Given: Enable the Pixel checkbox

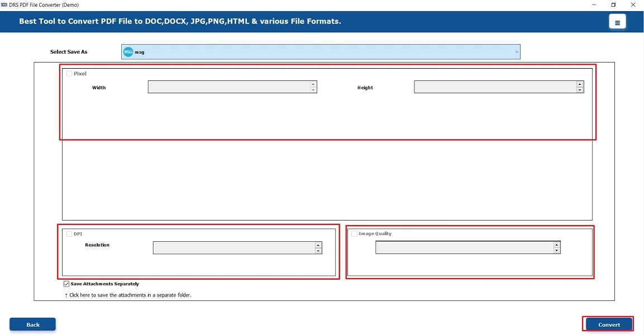Looking at the screenshot, I should click(69, 74).
